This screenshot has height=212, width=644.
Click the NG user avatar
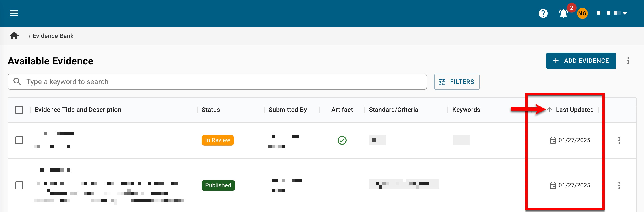click(x=582, y=13)
